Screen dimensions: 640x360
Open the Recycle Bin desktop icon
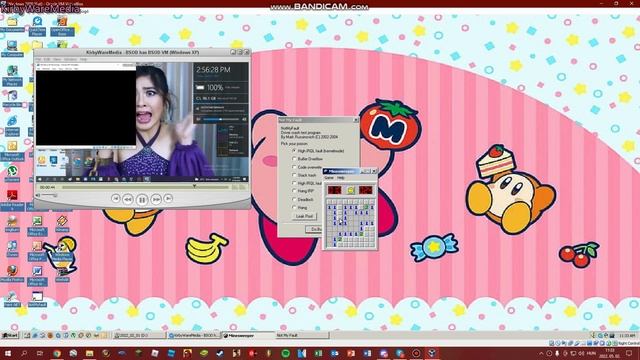click(12, 98)
